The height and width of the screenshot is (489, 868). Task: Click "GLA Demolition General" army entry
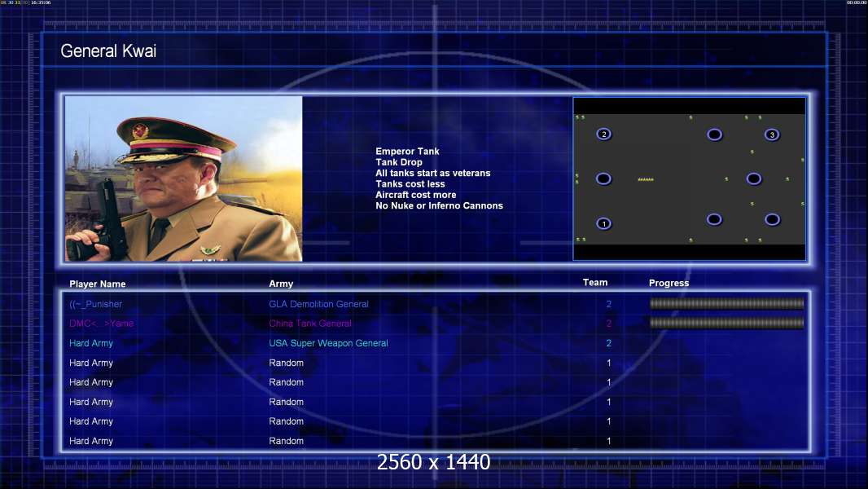pos(319,304)
